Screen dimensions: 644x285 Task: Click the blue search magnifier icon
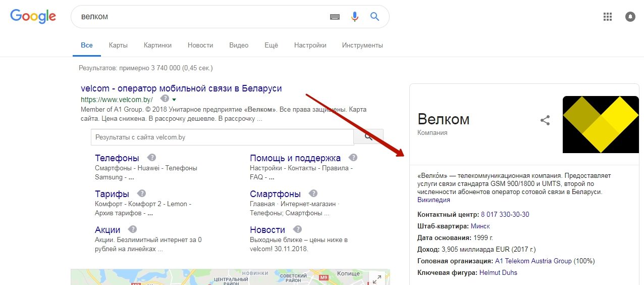pos(374,17)
